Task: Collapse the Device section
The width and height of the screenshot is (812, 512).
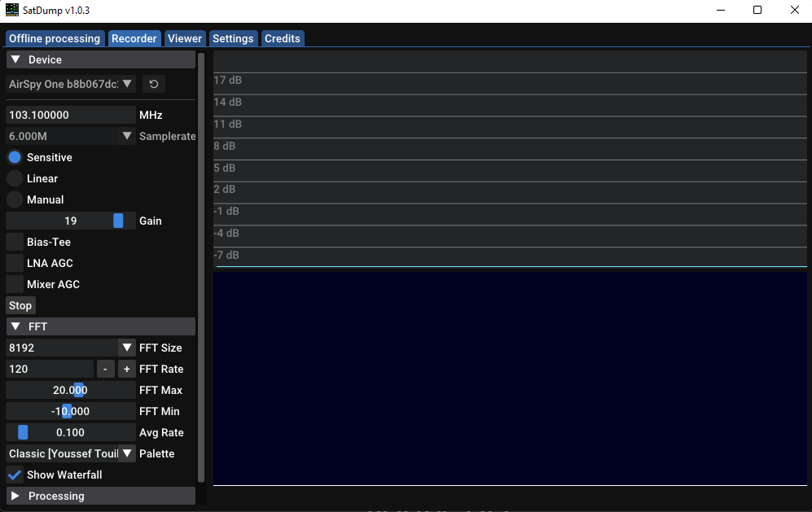Action: (14, 59)
